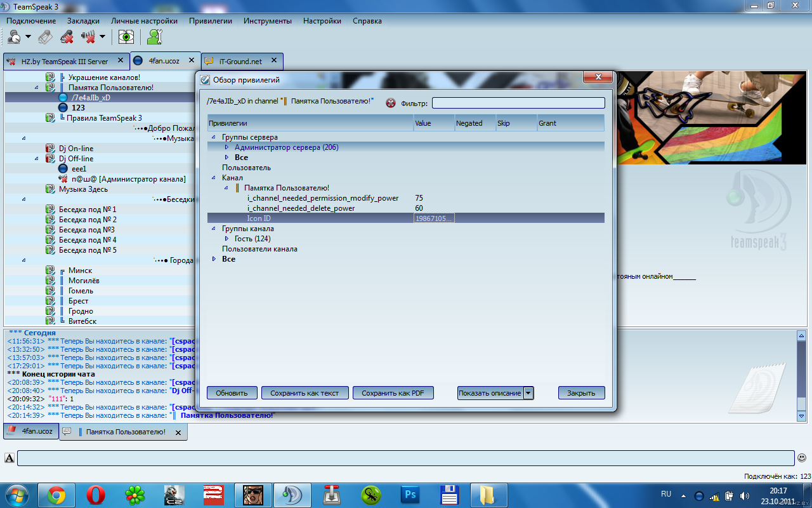Select user /7e4aJIb_xD in channel tree
The image size is (812, 508).
(x=91, y=98)
